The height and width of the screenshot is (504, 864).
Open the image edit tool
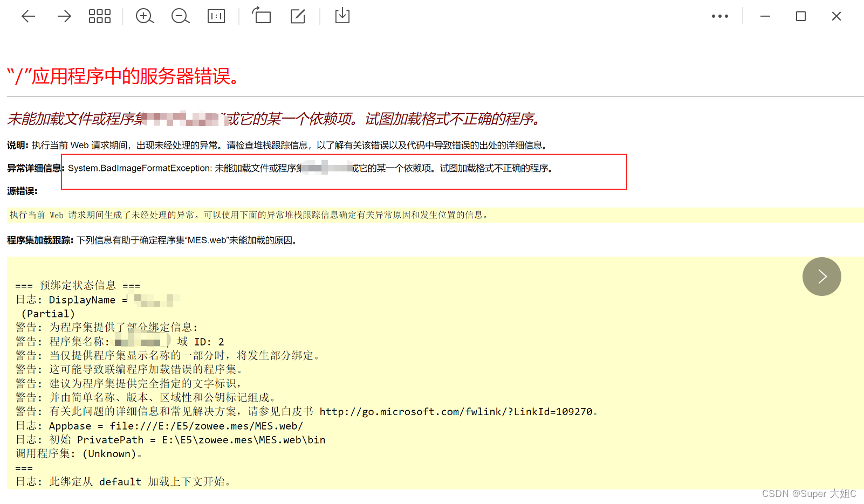pyautogui.click(x=298, y=16)
